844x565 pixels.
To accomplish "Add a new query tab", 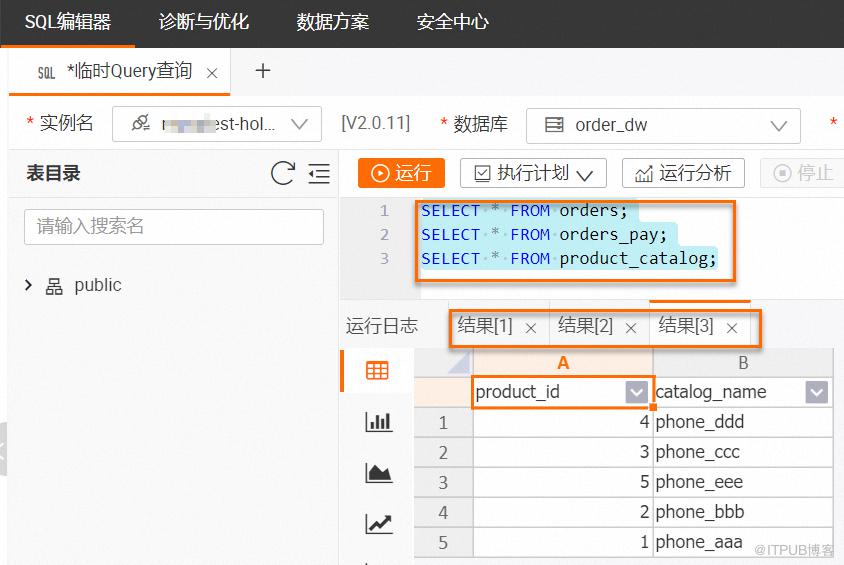I will [263, 70].
